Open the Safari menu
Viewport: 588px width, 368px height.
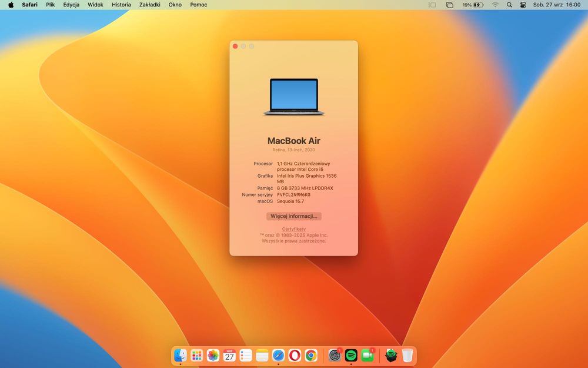click(29, 5)
